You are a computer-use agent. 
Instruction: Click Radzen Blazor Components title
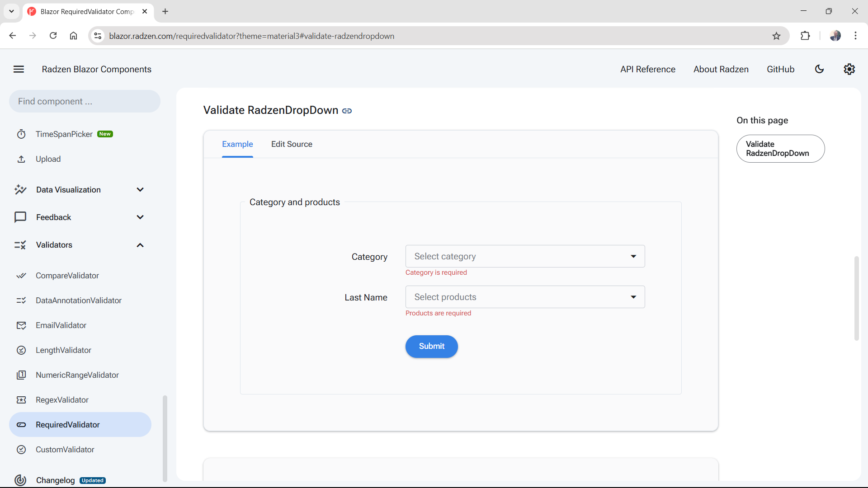coord(96,69)
